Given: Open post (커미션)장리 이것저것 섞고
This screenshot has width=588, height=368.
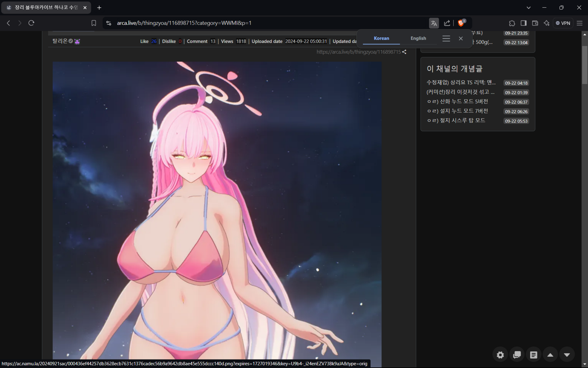Looking at the screenshot, I should (460, 92).
